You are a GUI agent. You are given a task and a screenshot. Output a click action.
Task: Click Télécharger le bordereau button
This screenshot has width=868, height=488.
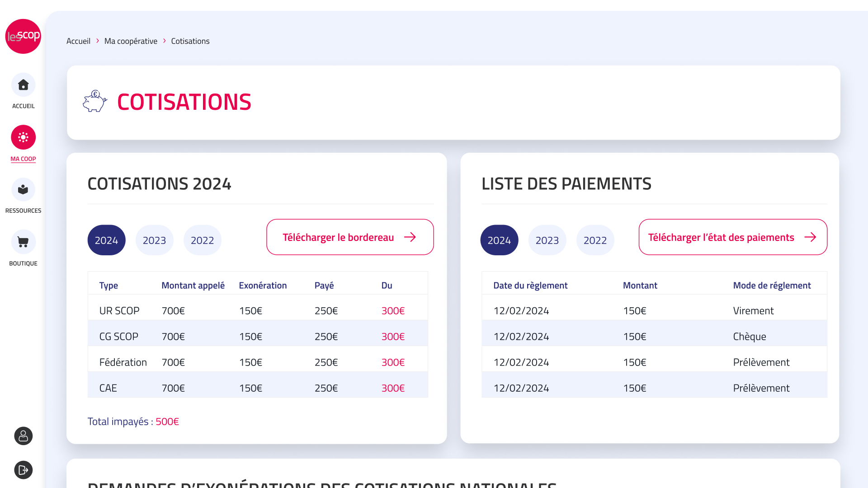[x=349, y=237]
